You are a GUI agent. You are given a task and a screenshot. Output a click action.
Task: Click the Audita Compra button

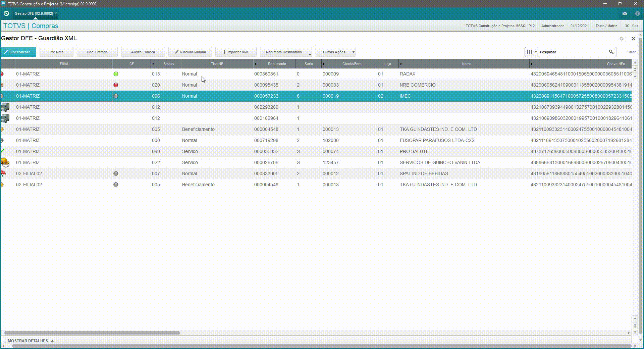pos(143,52)
